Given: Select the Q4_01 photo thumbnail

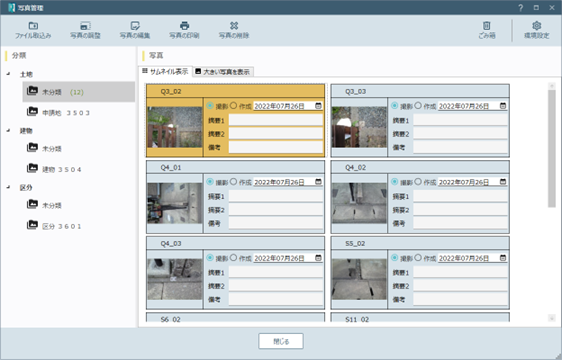Looking at the screenshot, I should tap(175, 203).
